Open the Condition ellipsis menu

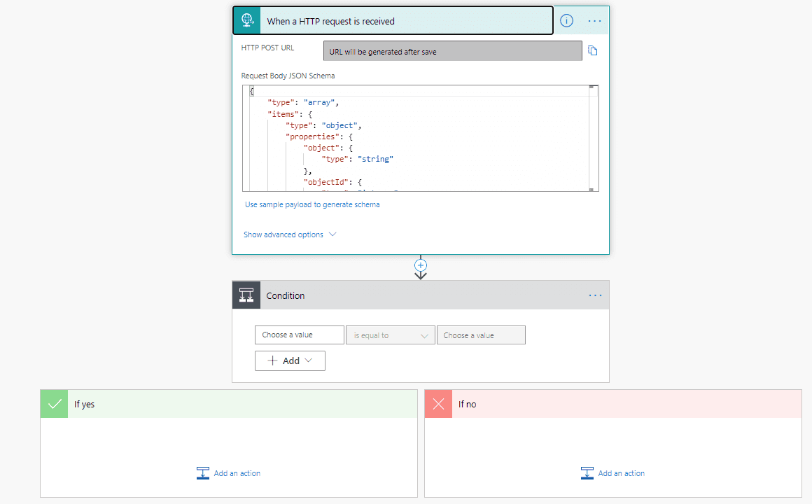[x=595, y=295]
